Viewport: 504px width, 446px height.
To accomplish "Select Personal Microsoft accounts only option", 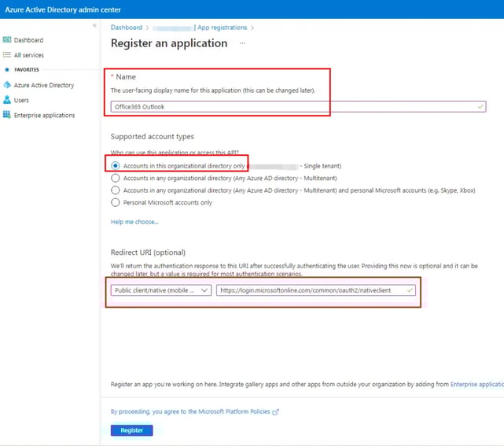I will coord(116,202).
